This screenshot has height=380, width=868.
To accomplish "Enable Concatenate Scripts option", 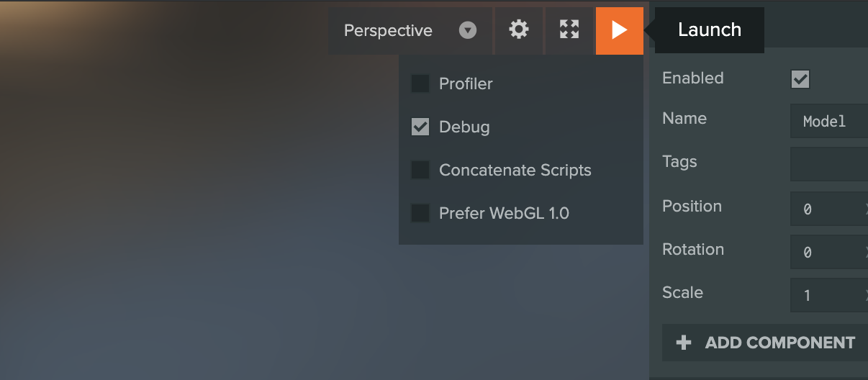I will coord(420,170).
